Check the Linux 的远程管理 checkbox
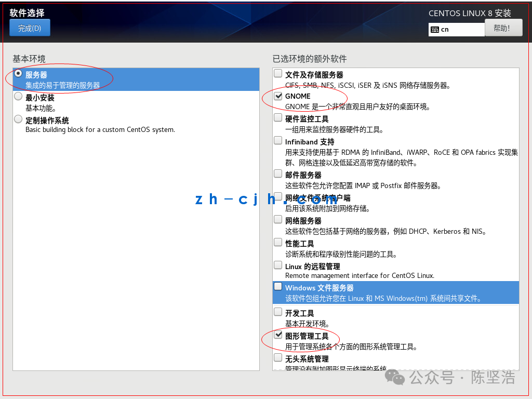The image size is (532, 399). click(x=278, y=264)
